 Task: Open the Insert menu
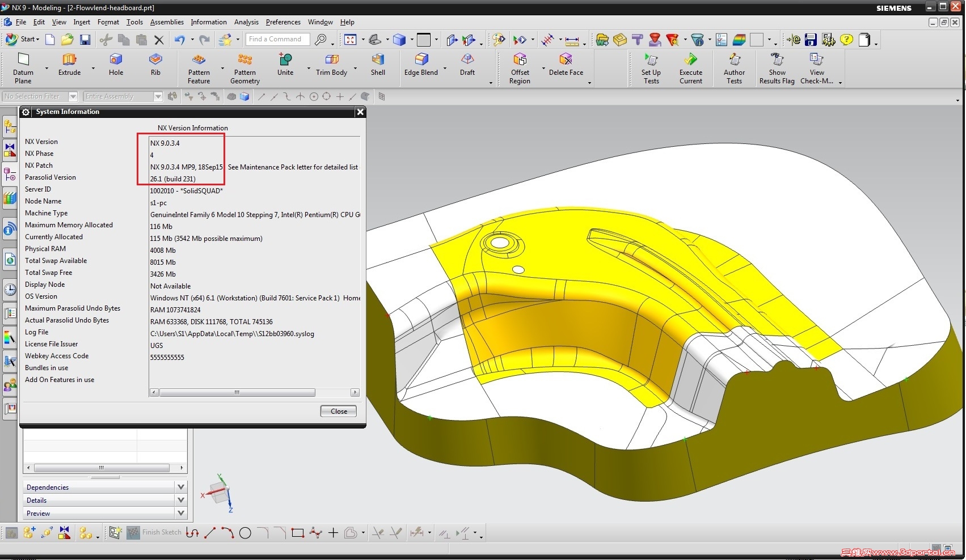tap(82, 22)
